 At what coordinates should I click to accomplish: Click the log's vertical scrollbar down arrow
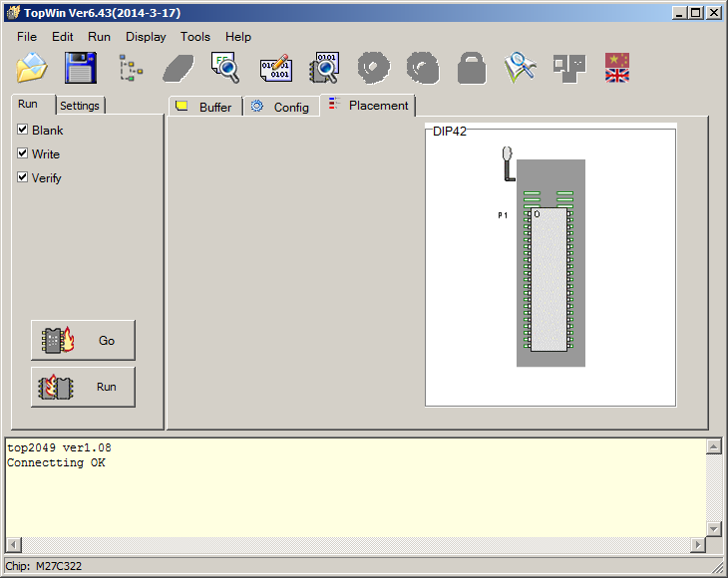pos(713,528)
